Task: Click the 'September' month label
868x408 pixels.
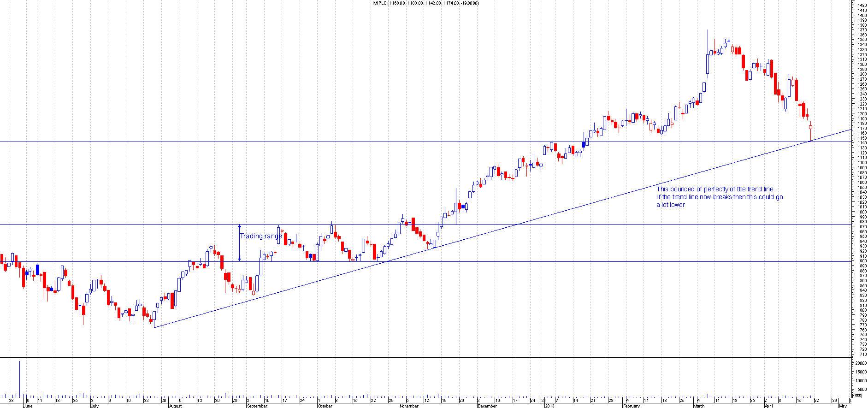Action: pos(257,406)
